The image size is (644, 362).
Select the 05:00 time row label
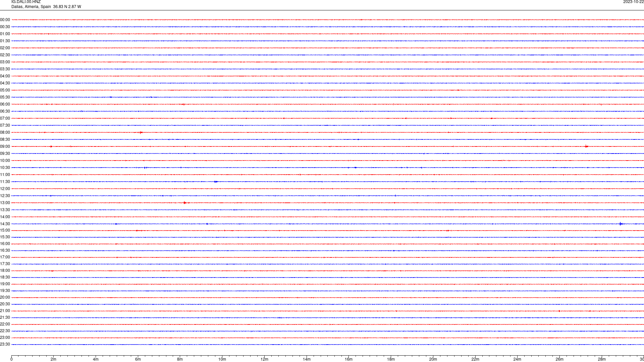[5, 90]
